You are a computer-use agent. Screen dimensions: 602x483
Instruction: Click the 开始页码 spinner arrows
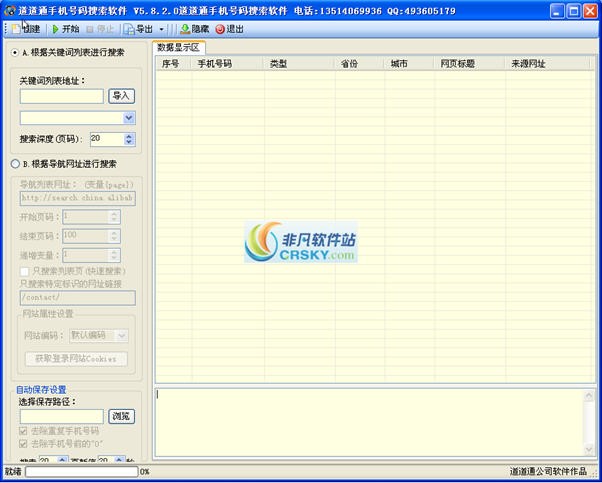pyautogui.click(x=114, y=217)
